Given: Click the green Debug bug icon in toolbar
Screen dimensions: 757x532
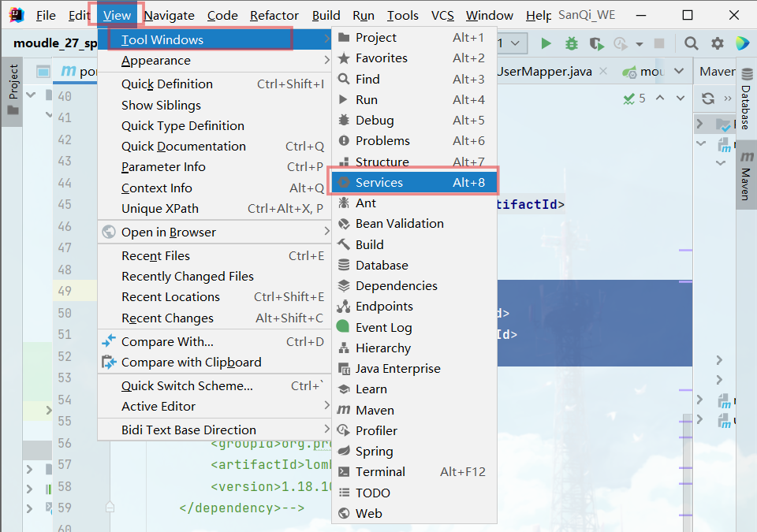Looking at the screenshot, I should (571, 43).
